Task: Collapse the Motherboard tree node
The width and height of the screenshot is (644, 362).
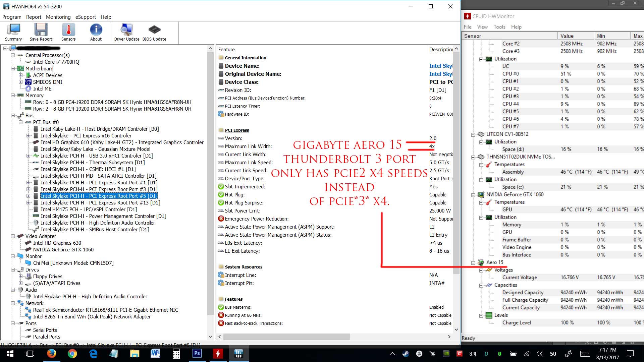Action: click(13, 69)
